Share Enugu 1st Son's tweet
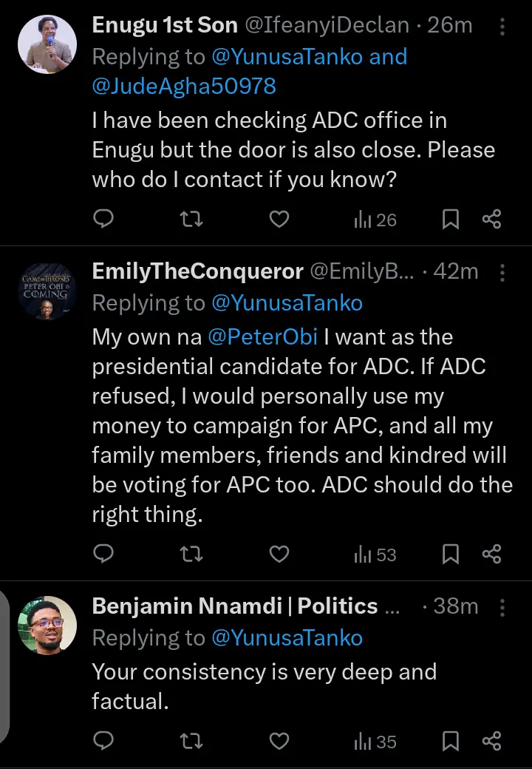 (492, 219)
